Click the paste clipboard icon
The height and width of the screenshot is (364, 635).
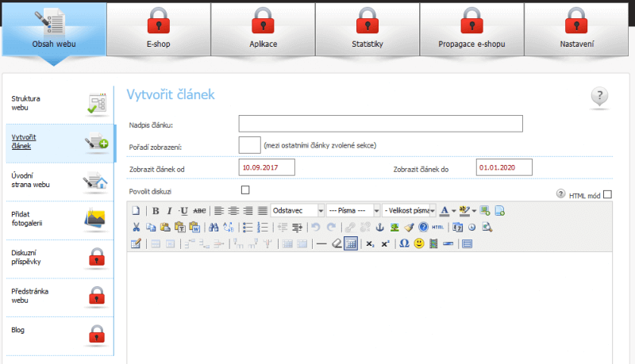click(165, 228)
